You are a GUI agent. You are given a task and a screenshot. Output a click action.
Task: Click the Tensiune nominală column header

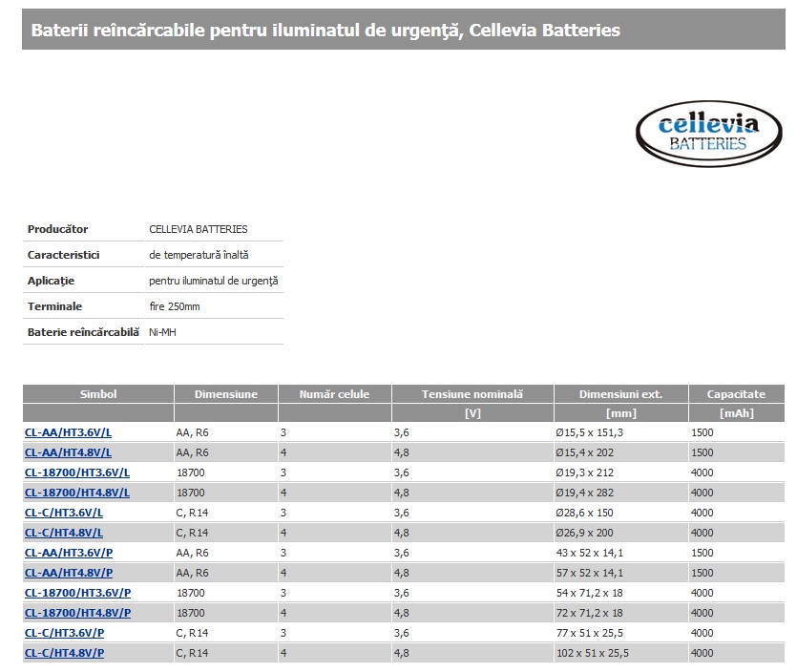(x=472, y=394)
